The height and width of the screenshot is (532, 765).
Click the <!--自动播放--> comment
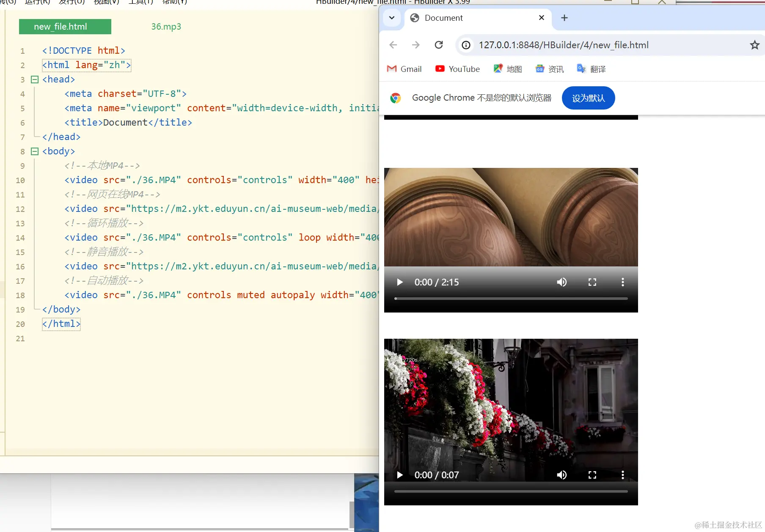[104, 281]
